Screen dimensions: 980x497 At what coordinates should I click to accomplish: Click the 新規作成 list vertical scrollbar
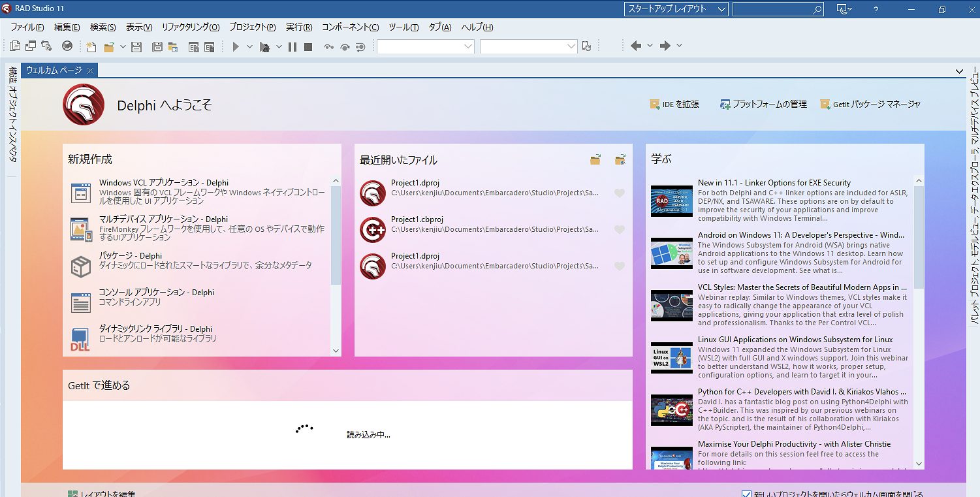pyautogui.click(x=336, y=266)
